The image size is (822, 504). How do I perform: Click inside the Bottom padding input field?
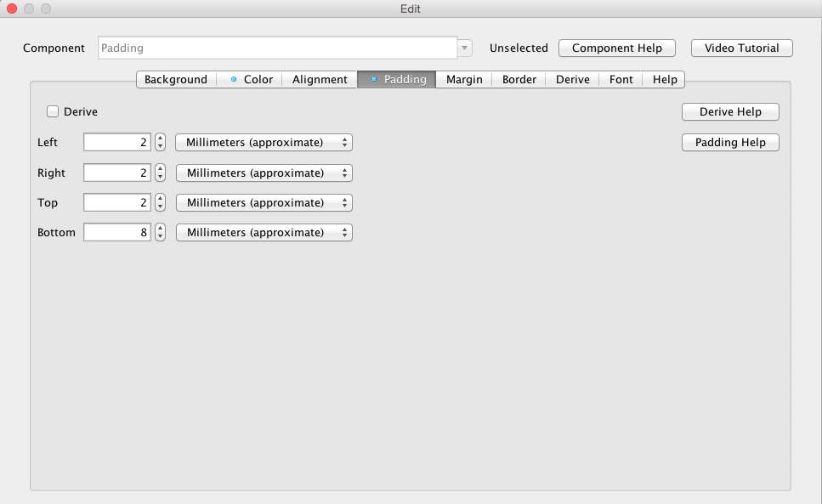116,231
